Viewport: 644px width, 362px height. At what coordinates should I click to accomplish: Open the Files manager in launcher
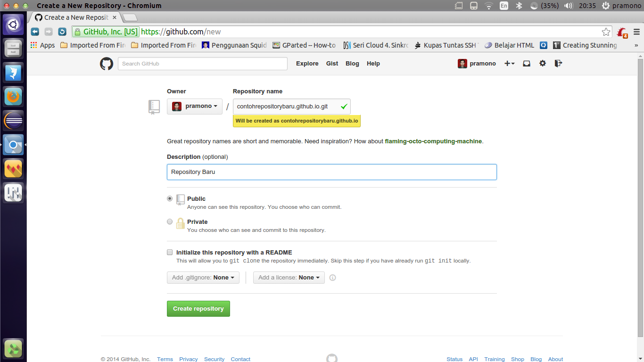[13, 48]
